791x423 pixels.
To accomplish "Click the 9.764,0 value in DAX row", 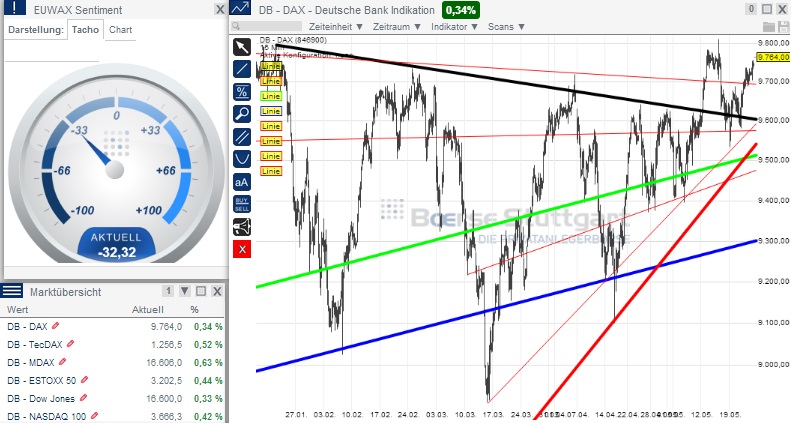I will click(x=166, y=327).
